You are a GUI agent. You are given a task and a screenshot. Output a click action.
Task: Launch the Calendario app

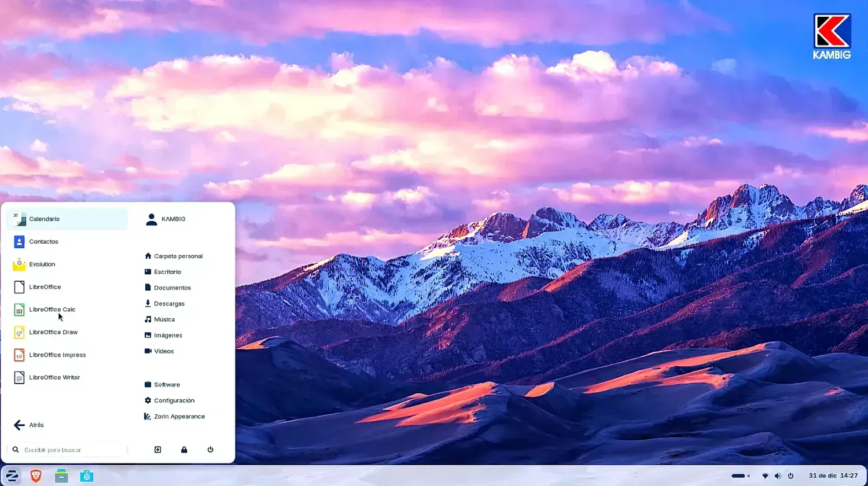point(44,219)
